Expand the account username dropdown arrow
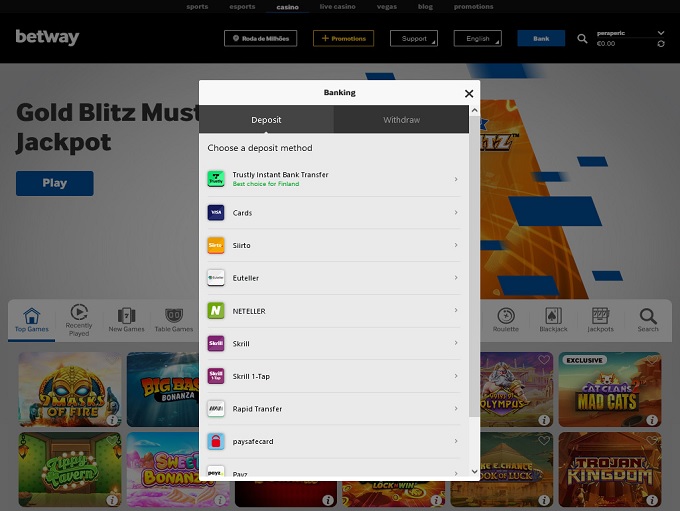Viewport: 680px width, 511px height. click(x=661, y=32)
